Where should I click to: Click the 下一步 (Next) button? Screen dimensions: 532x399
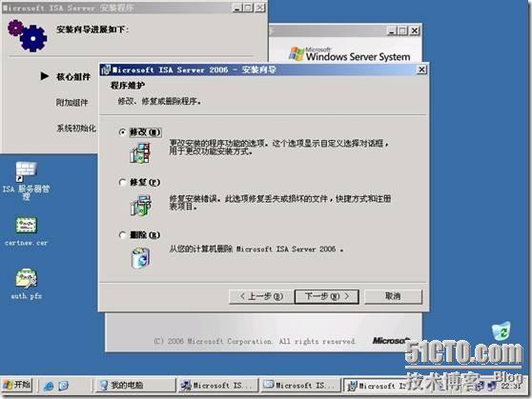pos(327,296)
